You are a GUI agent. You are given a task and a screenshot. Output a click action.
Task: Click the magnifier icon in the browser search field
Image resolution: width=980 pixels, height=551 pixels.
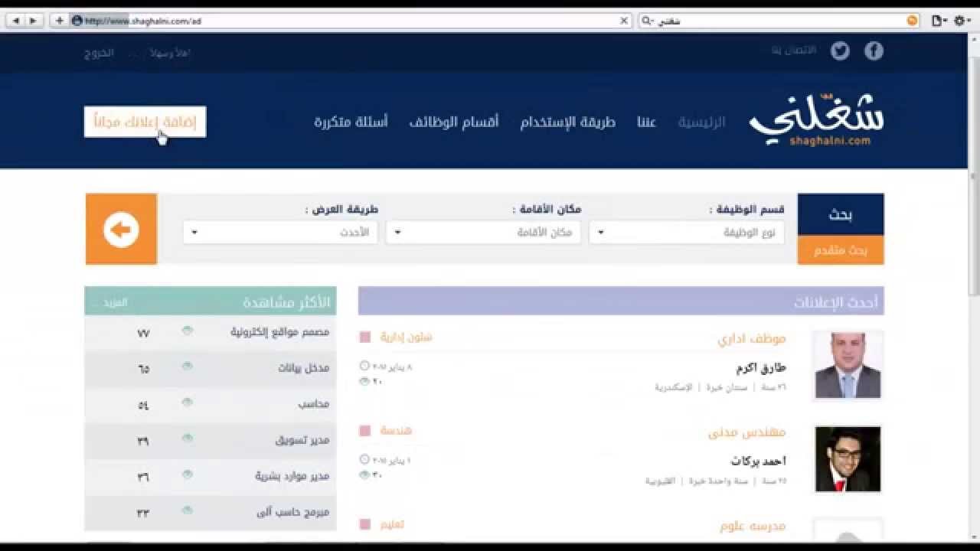pyautogui.click(x=646, y=21)
